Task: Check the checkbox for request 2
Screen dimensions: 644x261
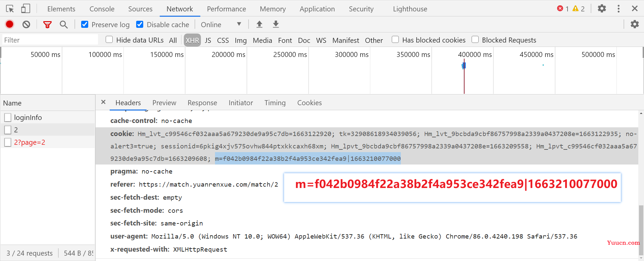Action: 8,130
